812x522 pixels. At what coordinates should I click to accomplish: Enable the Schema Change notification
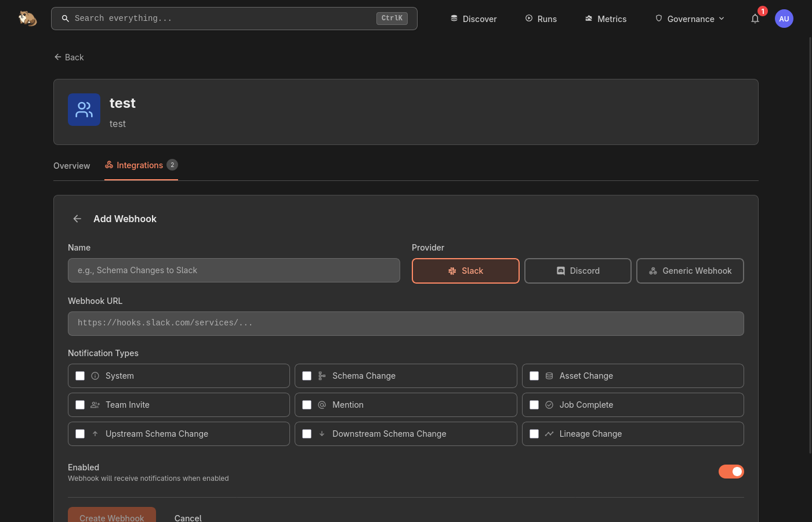(307, 376)
